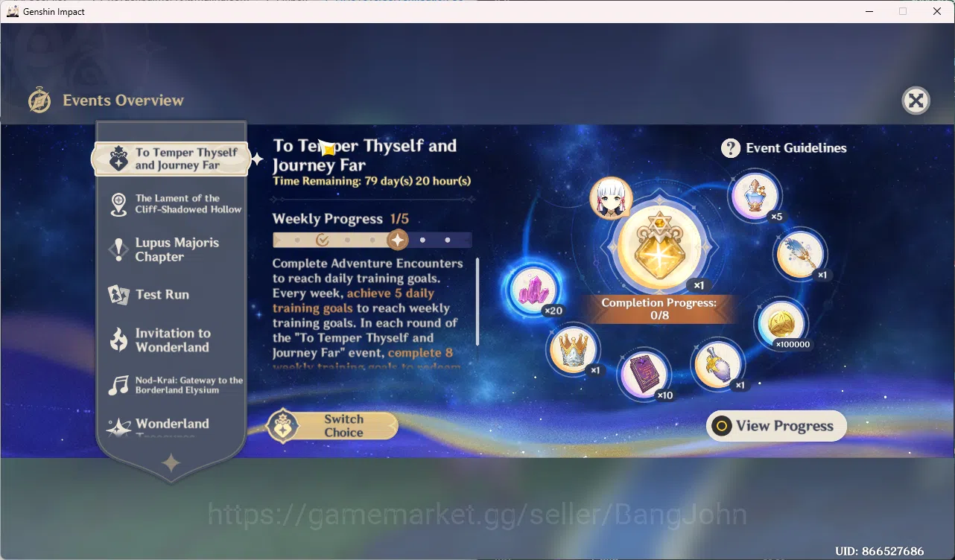
Task: Click the Invitation to Wonderland flame icon
Action: pos(118,340)
